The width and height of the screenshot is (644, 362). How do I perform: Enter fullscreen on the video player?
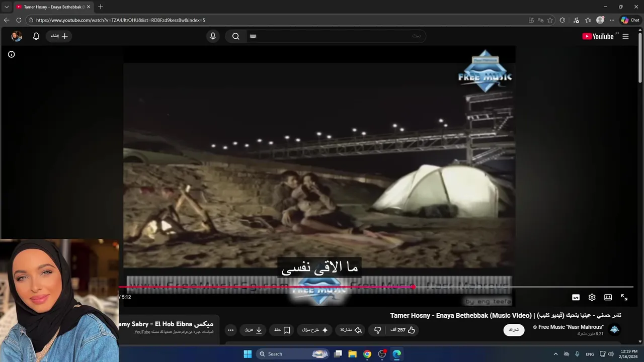click(x=624, y=297)
